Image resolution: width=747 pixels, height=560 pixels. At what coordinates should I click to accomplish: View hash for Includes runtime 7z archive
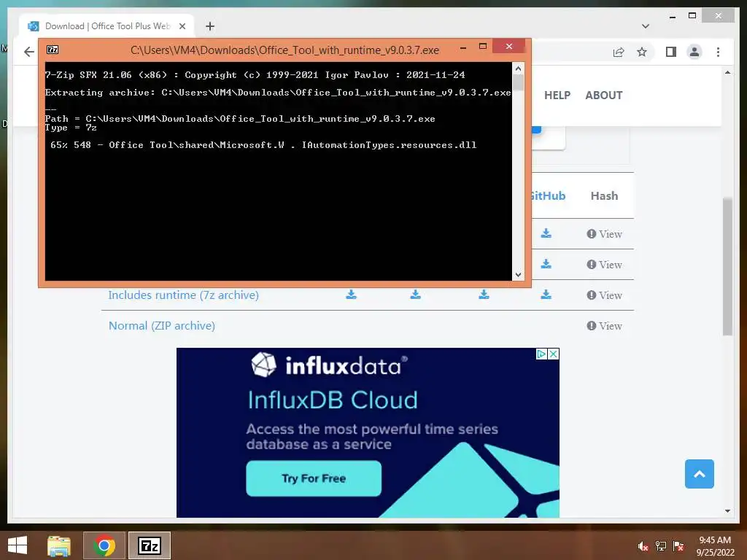604,295
